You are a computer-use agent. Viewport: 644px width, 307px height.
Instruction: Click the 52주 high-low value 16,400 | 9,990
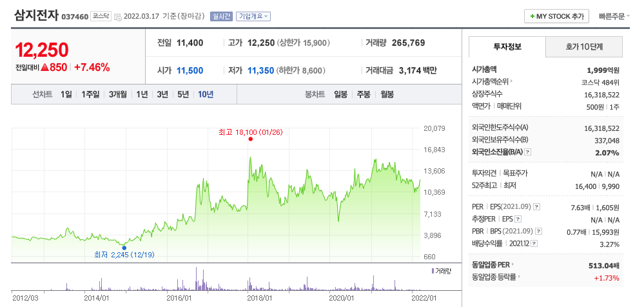tap(597, 186)
